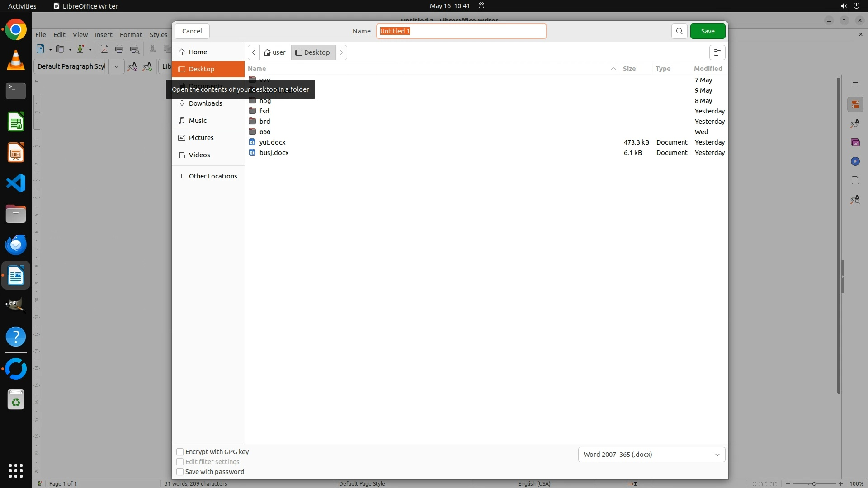The width and height of the screenshot is (868, 488).
Task: Open the Format menu
Action: pyautogui.click(x=131, y=35)
